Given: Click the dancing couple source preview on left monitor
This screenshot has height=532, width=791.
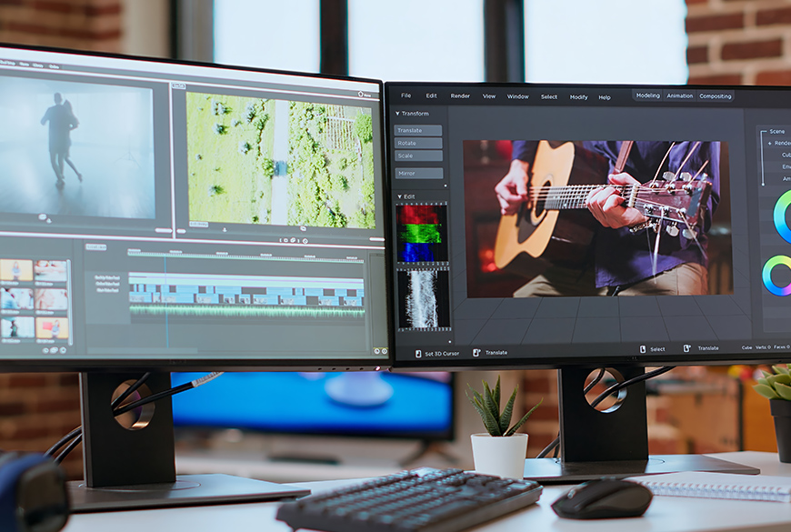Looking at the screenshot, I should [x=76, y=146].
